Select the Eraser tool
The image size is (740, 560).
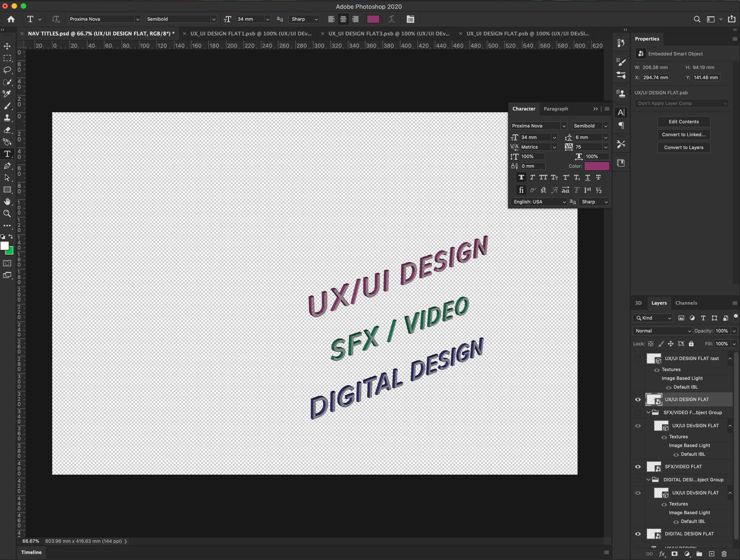(x=7, y=130)
